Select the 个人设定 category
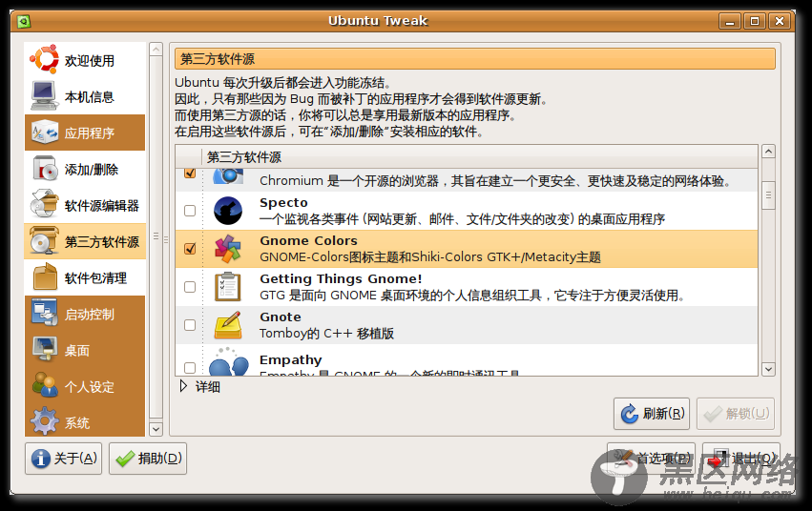Viewport: 812px width, 511px height. [x=85, y=386]
